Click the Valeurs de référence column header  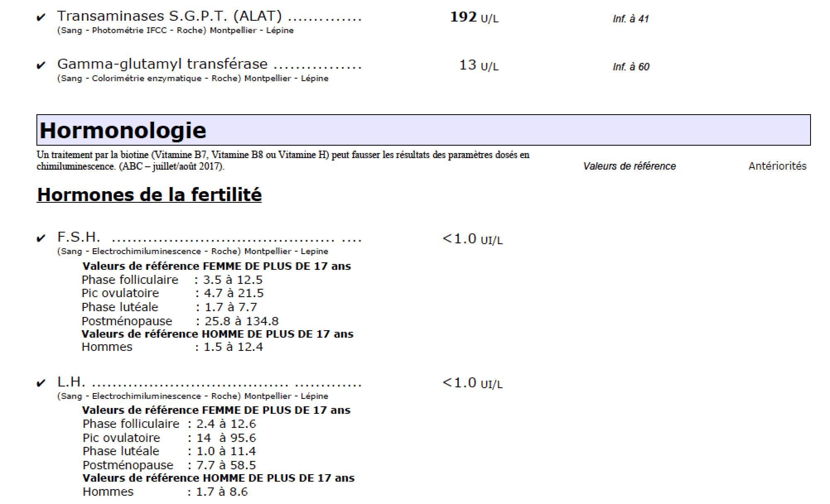click(x=629, y=166)
